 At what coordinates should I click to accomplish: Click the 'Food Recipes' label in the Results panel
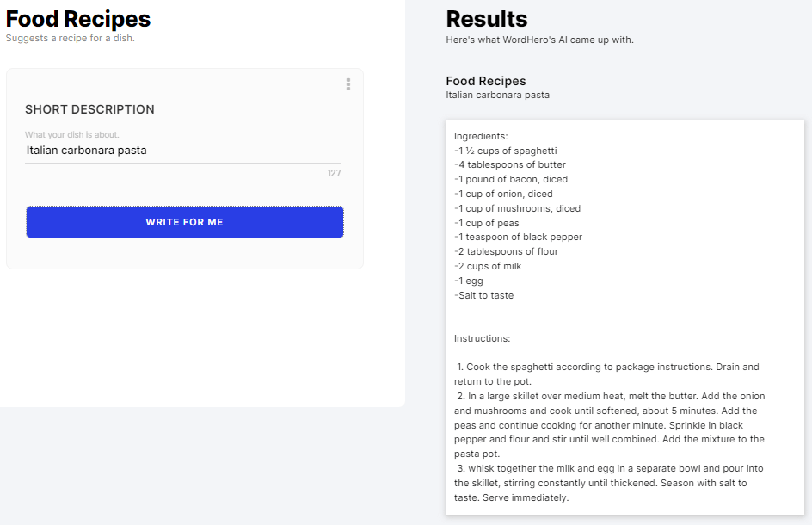(x=485, y=81)
